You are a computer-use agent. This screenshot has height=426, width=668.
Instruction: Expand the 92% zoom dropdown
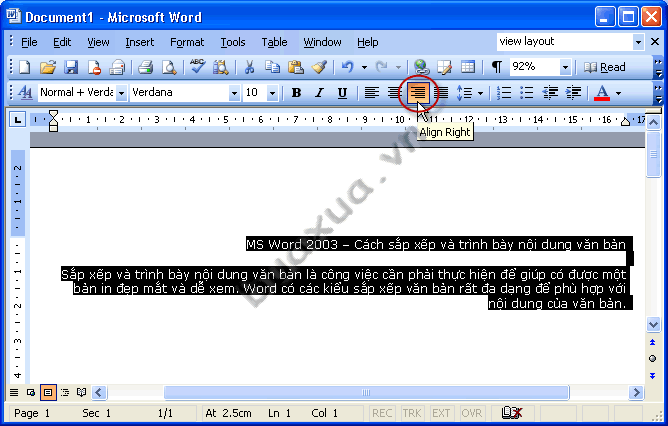coord(565,67)
